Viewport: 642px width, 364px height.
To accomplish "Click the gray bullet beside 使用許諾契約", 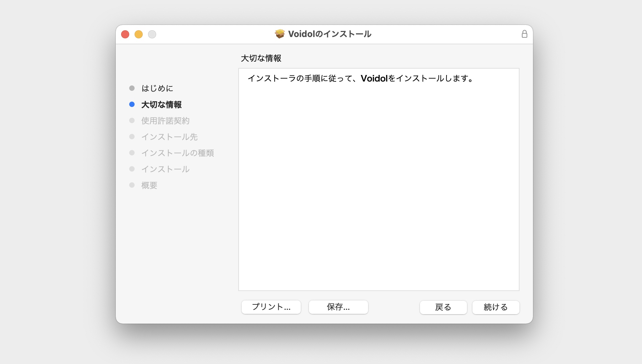I will (132, 120).
